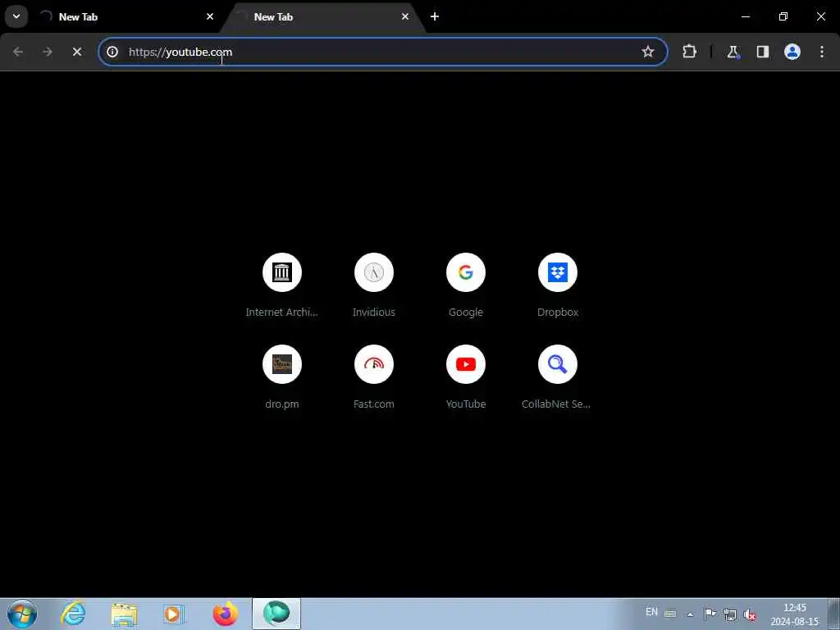
Task: Open the muted volume tray icon
Action: pos(750,614)
